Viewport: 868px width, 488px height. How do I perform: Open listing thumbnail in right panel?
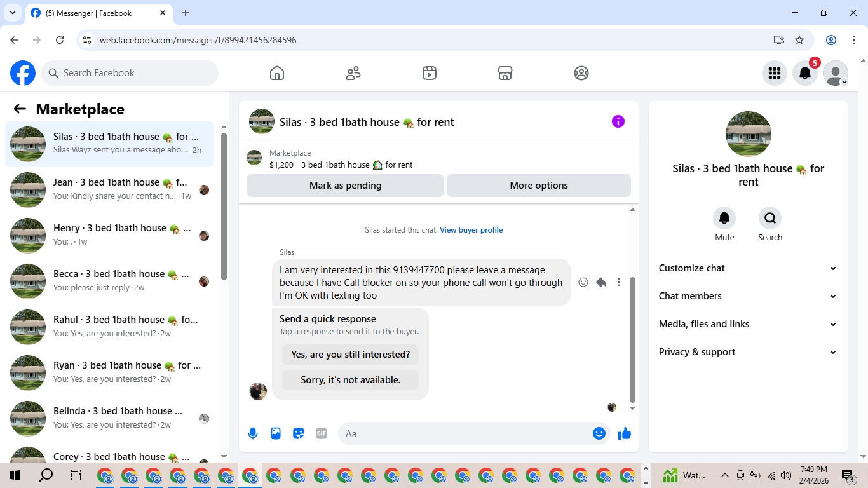(749, 134)
